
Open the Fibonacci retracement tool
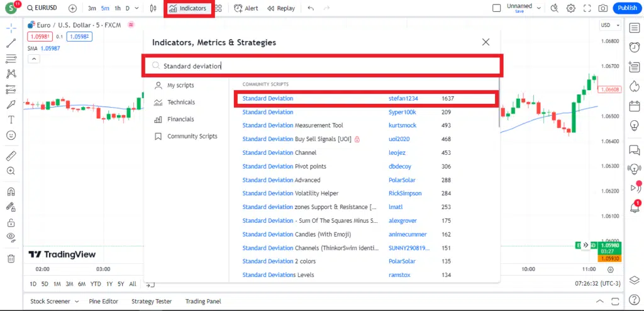point(11,59)
